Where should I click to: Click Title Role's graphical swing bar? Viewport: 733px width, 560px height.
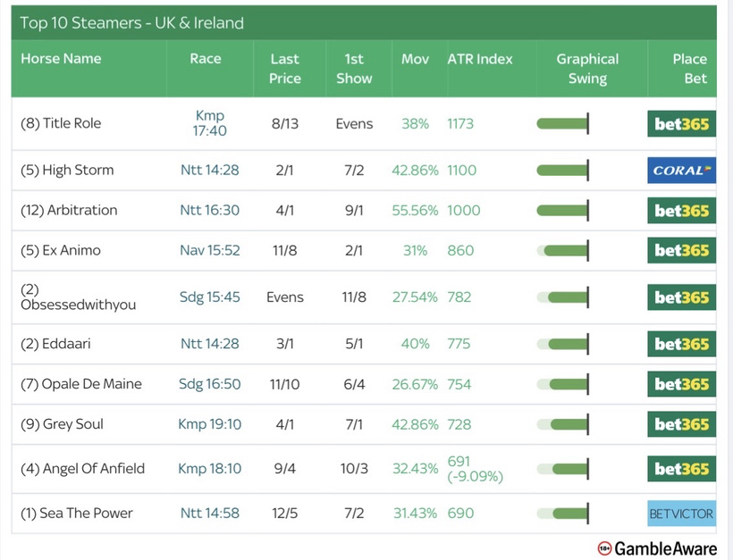[x=562, y=123]
